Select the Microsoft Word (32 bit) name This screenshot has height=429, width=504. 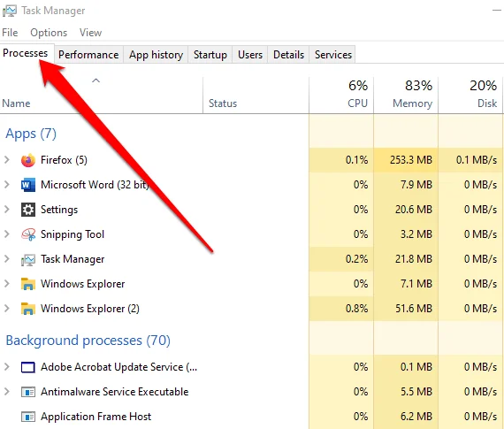pyautogui.click(x=95, y=185)
